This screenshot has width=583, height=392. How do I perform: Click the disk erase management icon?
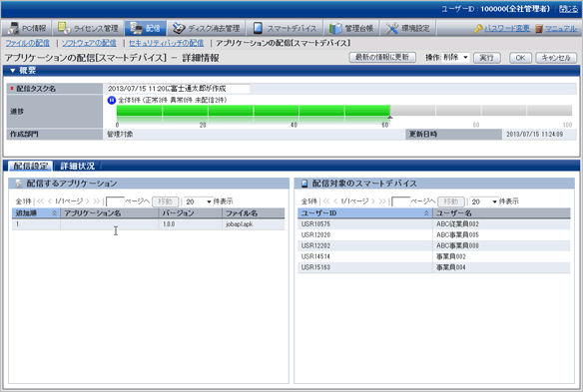coord(179,28)
